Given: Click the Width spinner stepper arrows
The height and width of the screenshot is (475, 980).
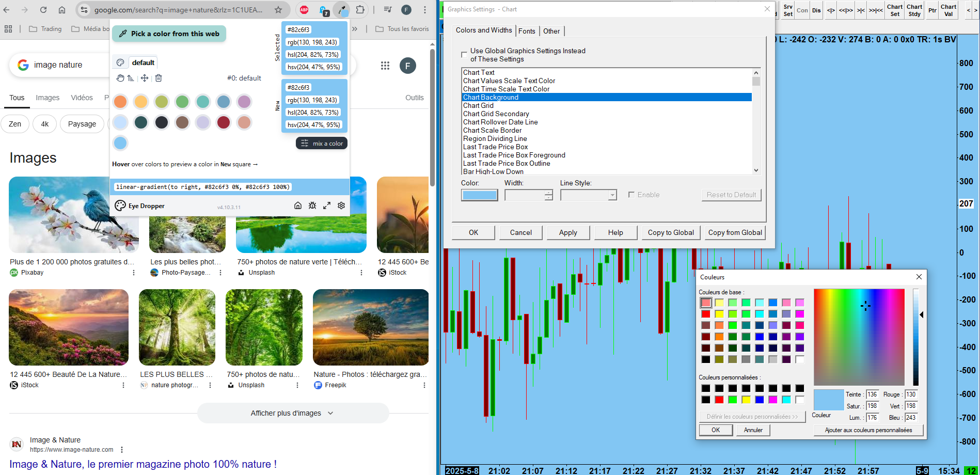Looking at the screenshot, I should [x=549, y=195].
